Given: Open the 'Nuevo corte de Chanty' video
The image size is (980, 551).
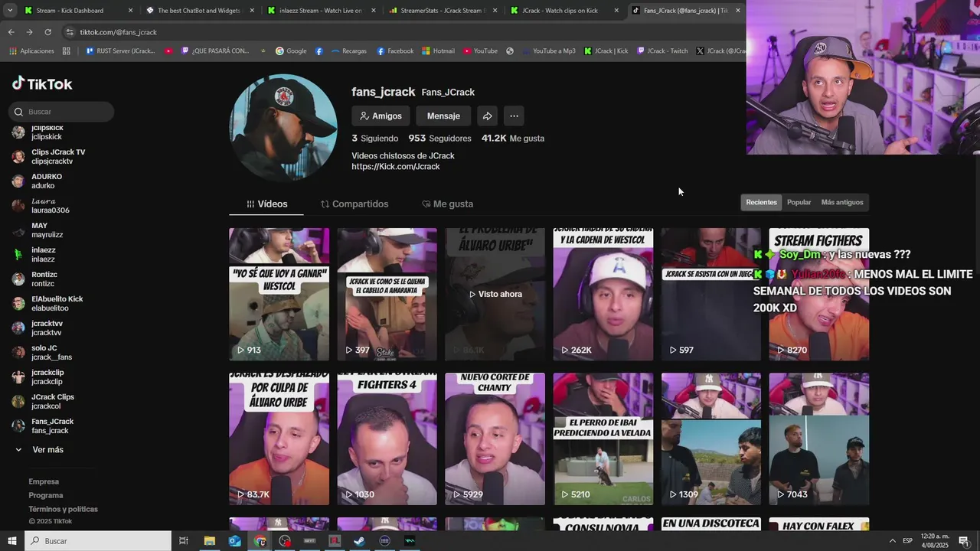Looking at the screenshot, I should [495, 439].
